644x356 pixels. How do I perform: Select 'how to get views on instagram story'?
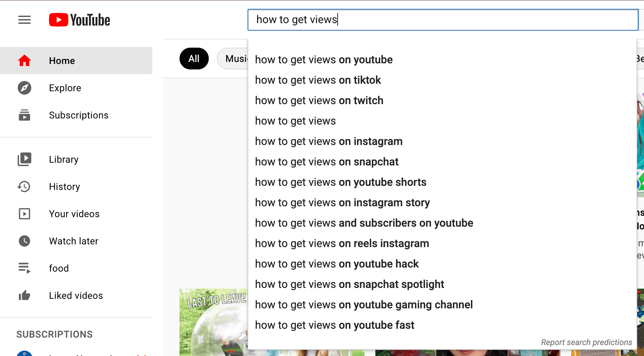342,203
